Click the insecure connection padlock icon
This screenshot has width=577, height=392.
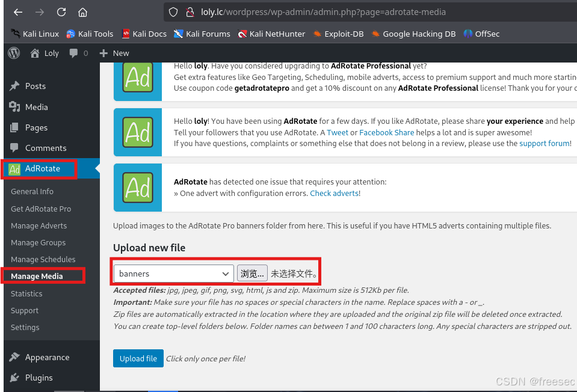pos(190,12)
